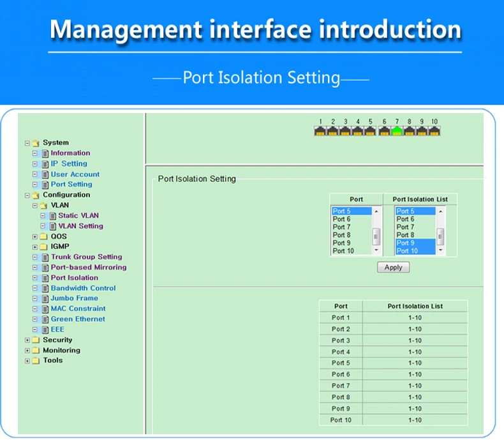Click the Port listbox scrollbar thumb
The image size is (504, 447).
(376, 236)
